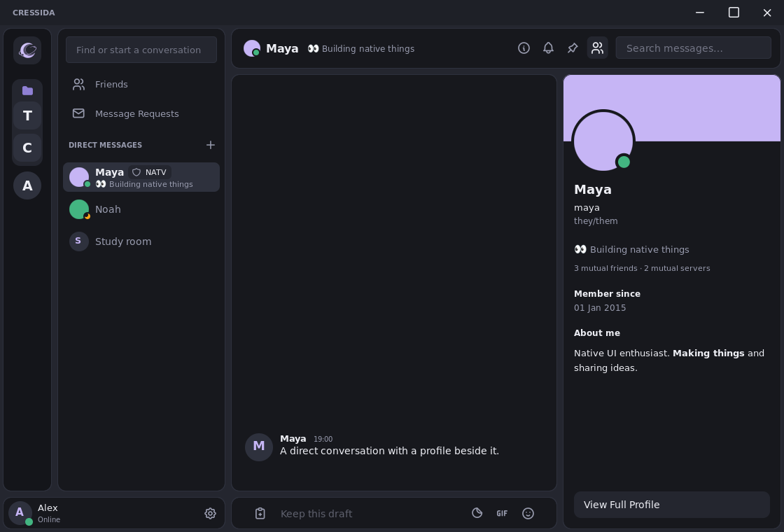Select the C server
The width and height of the screenshot is (784, 532).
point(27,148)
